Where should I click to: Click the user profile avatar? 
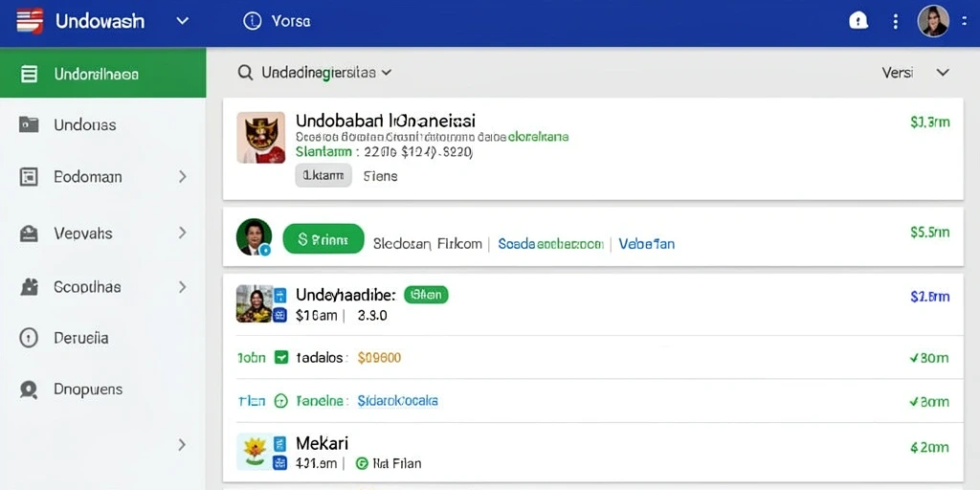pos(933,21)
